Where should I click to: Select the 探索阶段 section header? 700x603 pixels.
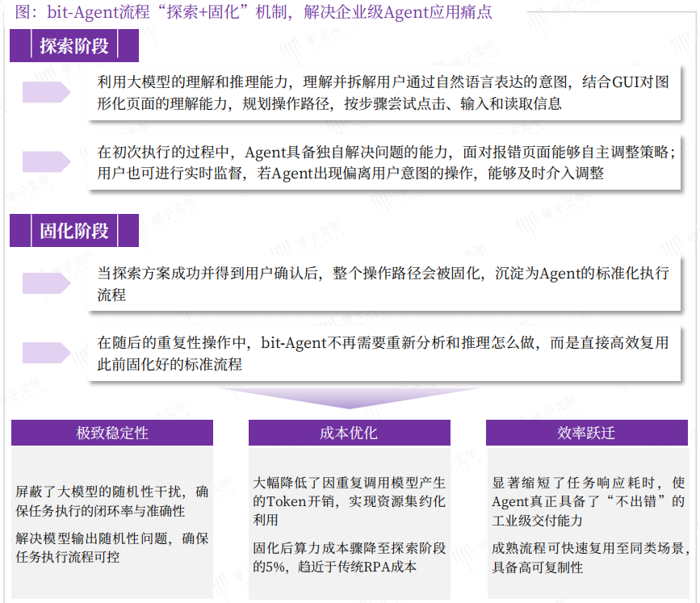click(x=74, y=47)
